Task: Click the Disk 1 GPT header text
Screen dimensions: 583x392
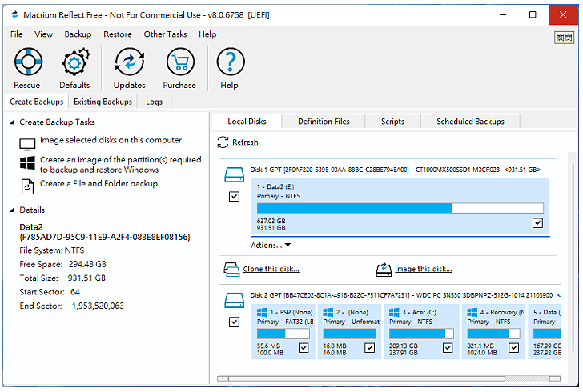Action: (x=396, y=170)
